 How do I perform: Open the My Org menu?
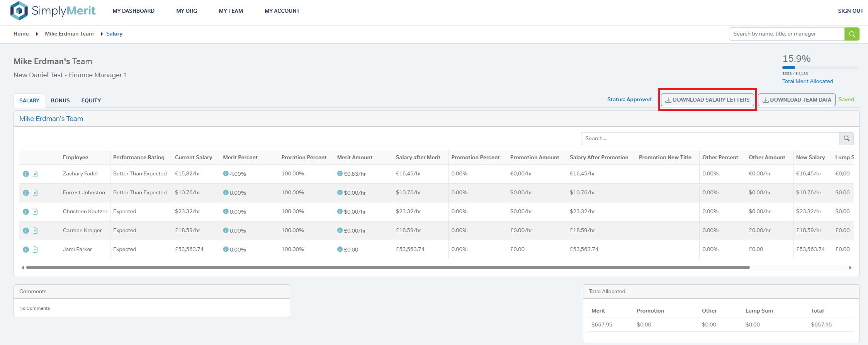coord(187,11)
